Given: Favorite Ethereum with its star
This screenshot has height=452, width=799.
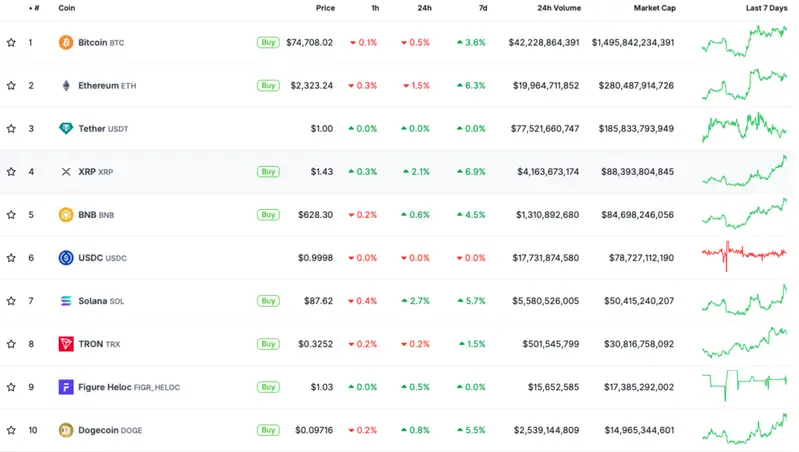Looking at the screenshot, I should 11,86.
